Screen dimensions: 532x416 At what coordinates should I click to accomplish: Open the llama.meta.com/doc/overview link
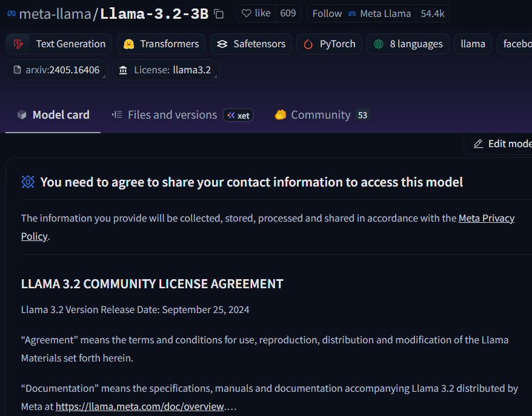pyautogui.click(x=140, y=406)
